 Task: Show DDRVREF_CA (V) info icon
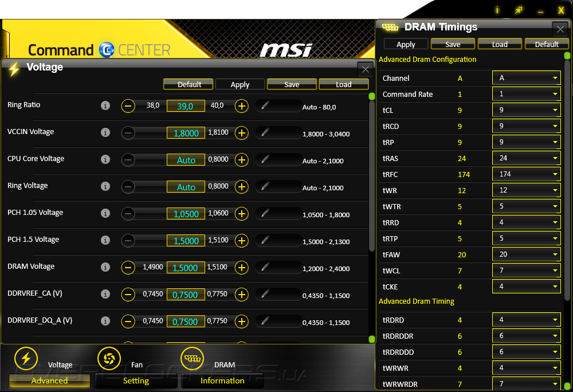point(105,294)
